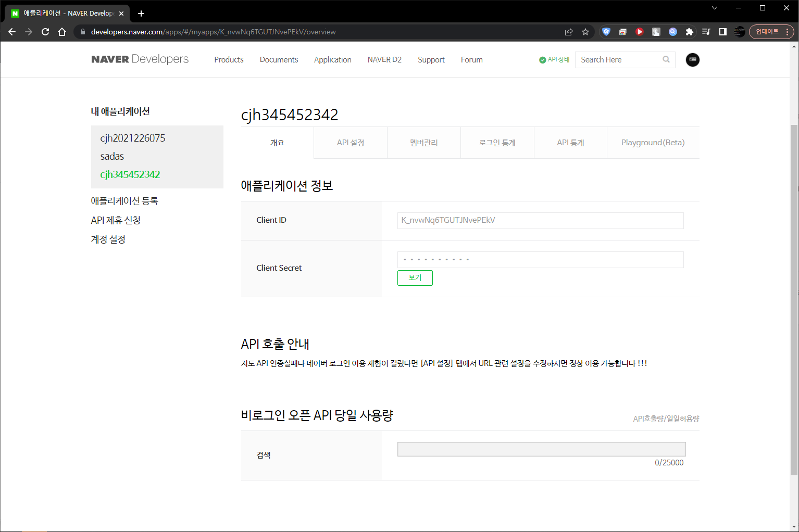
Task: Select the cjh2021226075 application link
Action: pos(133,137)
